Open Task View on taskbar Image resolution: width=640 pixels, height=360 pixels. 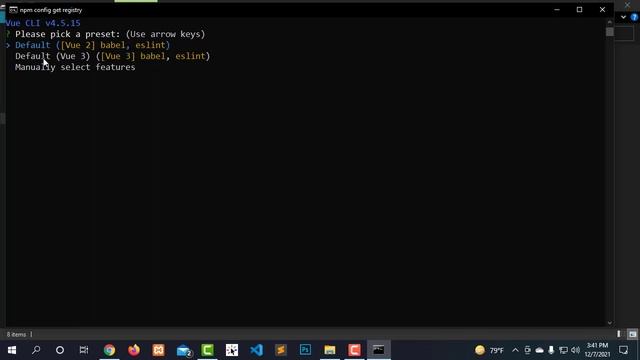tap(84, 350)
